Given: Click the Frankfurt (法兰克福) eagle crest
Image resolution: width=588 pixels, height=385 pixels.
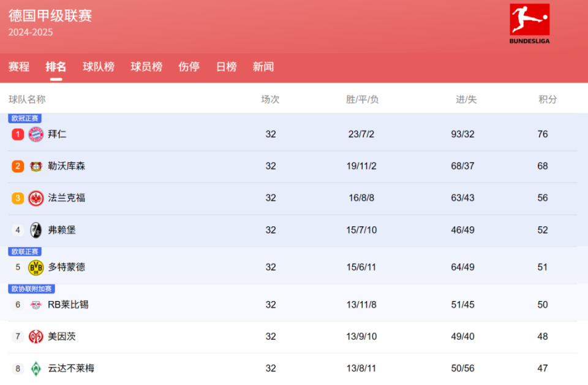Looking at the screenshot, I should click(x=36, y=198).
